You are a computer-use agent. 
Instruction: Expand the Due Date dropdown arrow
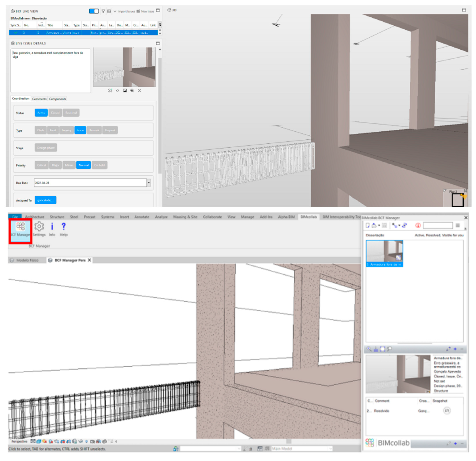tap(149, 183)
